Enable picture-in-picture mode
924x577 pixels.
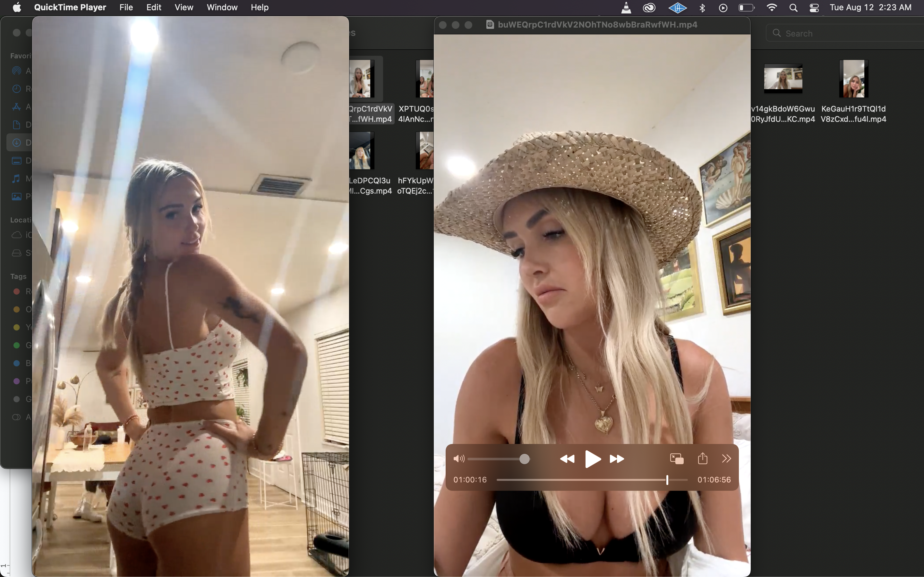click(677, 459)
